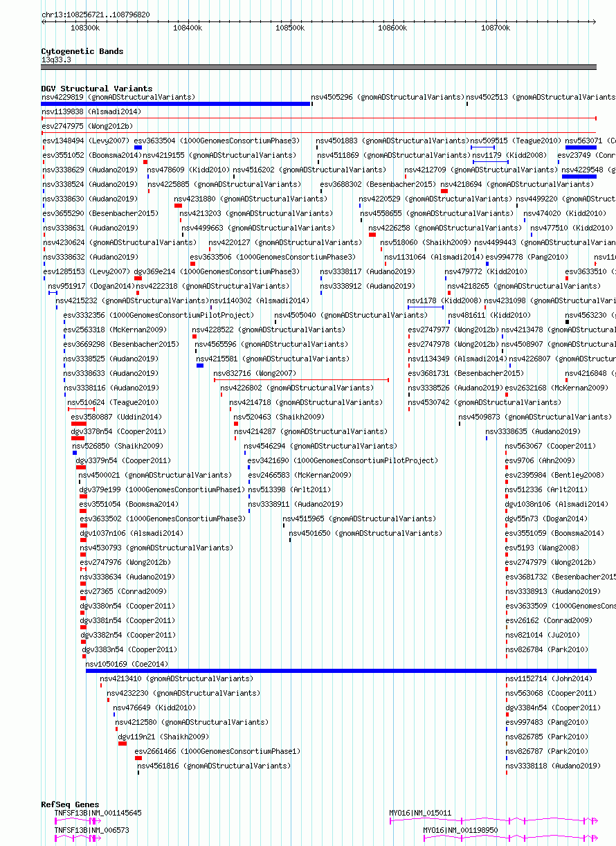Select nsv4218694 gnomAD variant label
The height and width of the screenshot is (846, 616).
517,184
